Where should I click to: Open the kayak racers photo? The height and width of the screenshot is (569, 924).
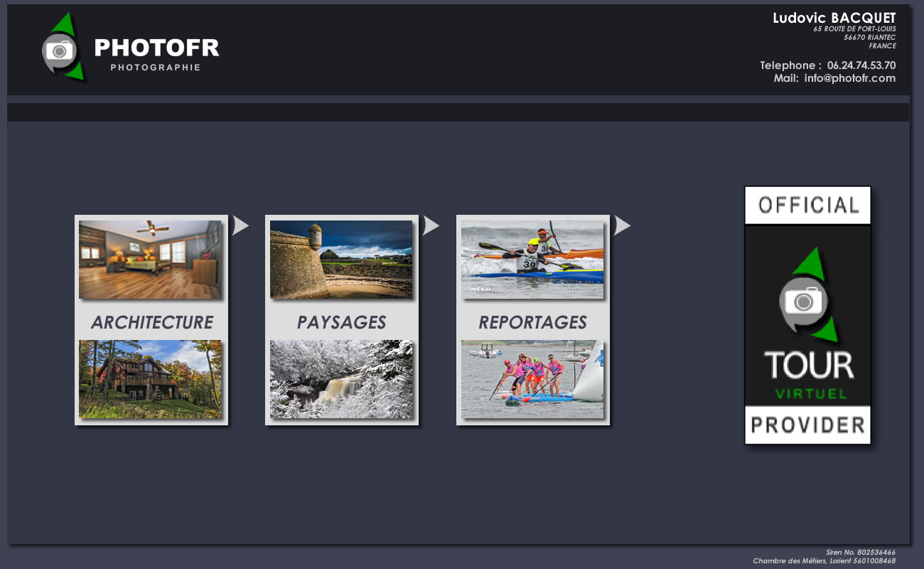tap(532, 260)
